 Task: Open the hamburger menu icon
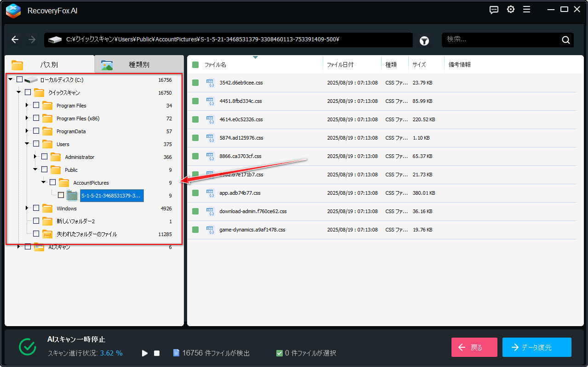(x=527, y=10)
